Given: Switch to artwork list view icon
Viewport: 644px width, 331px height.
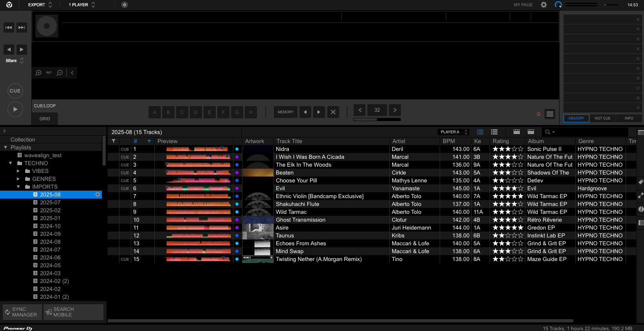Looking at the screenshot, I should (x=494, y=132).
